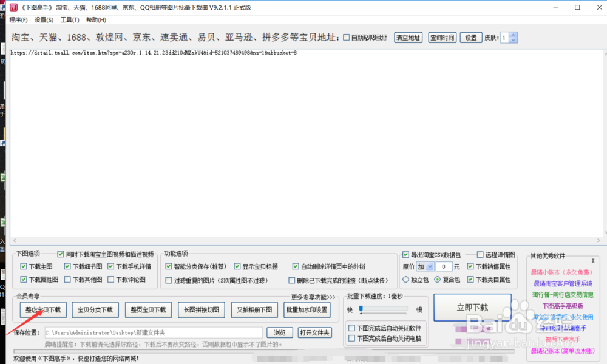Enable the 远程详情图 checkbox
607x364 pixels.
coord(480,255)
